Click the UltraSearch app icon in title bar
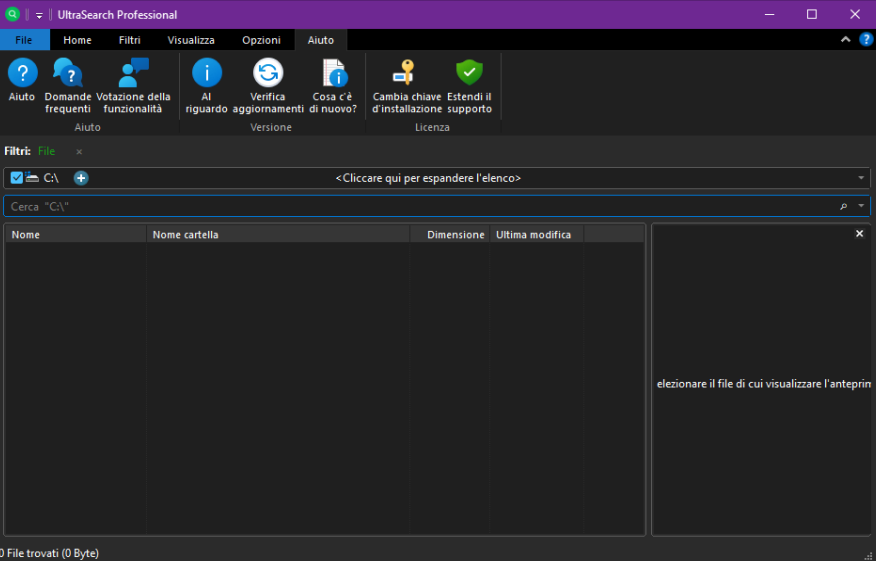The height and width of the screenshot is (561, 876). [12, 15]
